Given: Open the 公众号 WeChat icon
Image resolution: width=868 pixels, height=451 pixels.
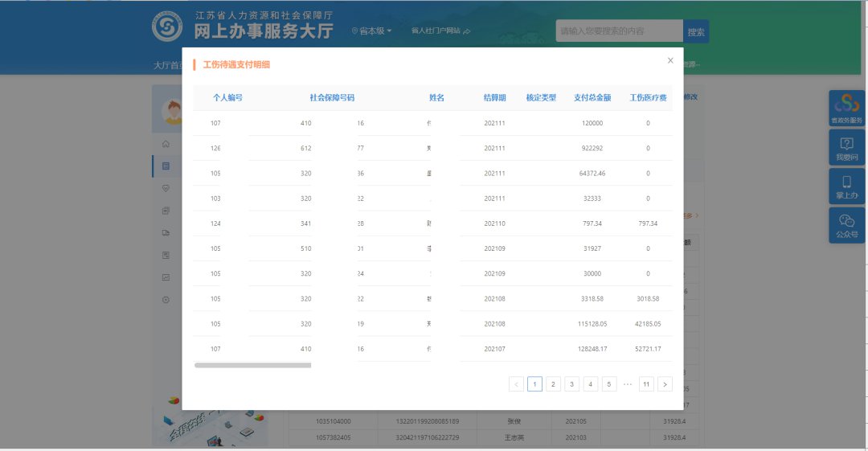Looking at the screenshot, I should click(846, 225).
